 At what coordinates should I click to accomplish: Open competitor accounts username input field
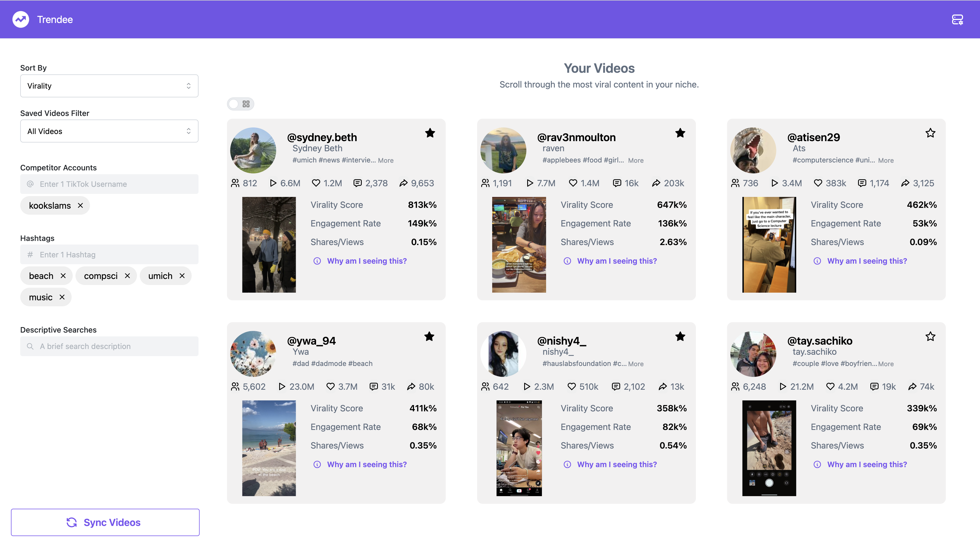(x=109, y=184)
